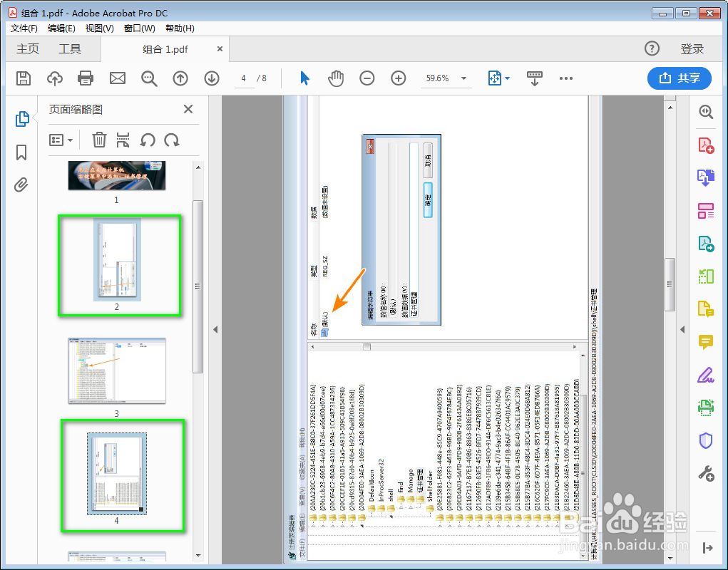Choose the arrow selection tool

pyautogui.click(x=304, y=78)
